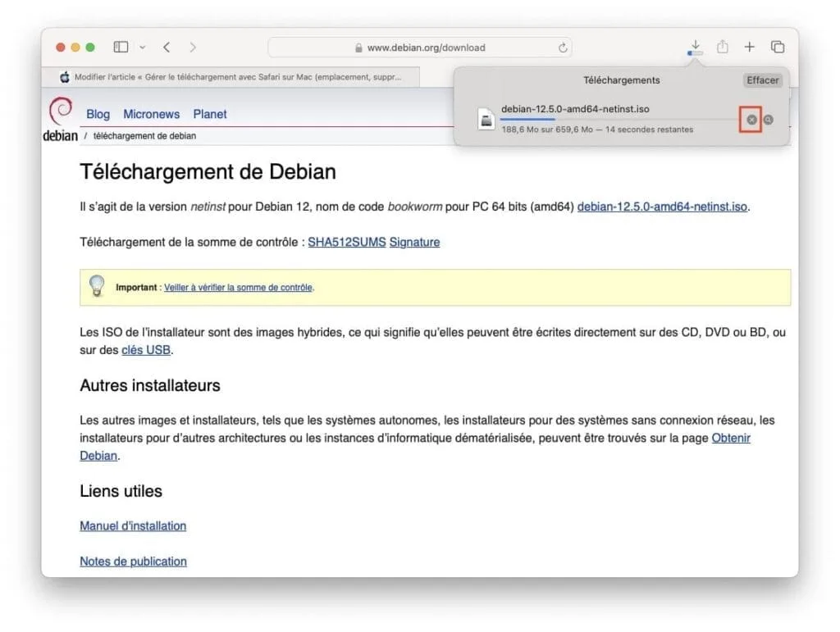Select the Micronews navigation item
This screenshot has height=632, width=840.
151,114
